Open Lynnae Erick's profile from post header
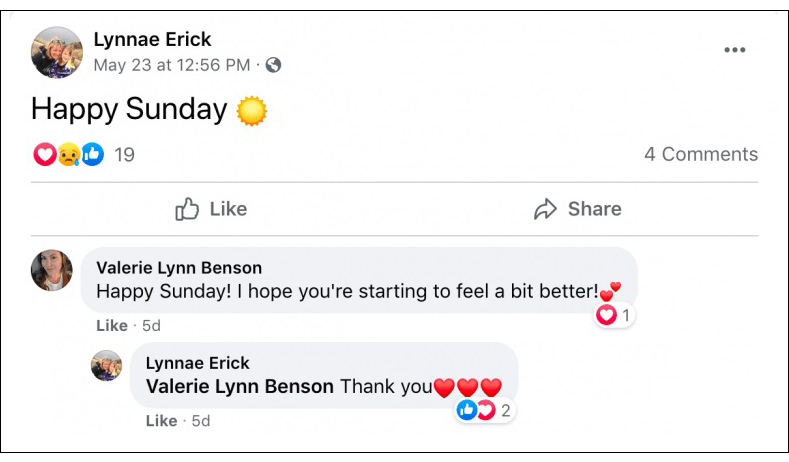The height and width of the screenshot is (462, 789). tap(152, 39)
